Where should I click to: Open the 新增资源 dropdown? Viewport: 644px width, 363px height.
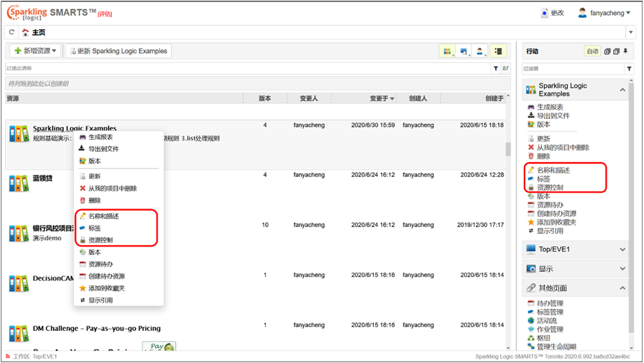coord(35,51)
